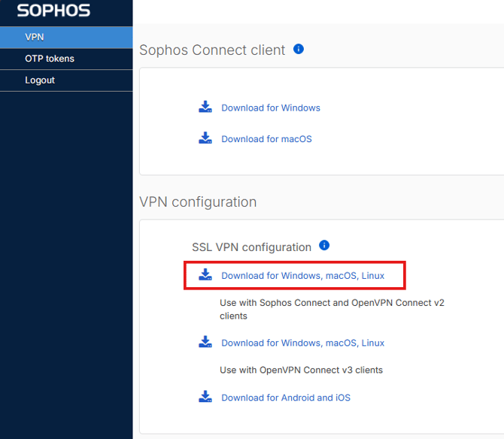The image size is (504, 439).
Task: Click the Sophos logo
Action: click(x=53, y=11)
